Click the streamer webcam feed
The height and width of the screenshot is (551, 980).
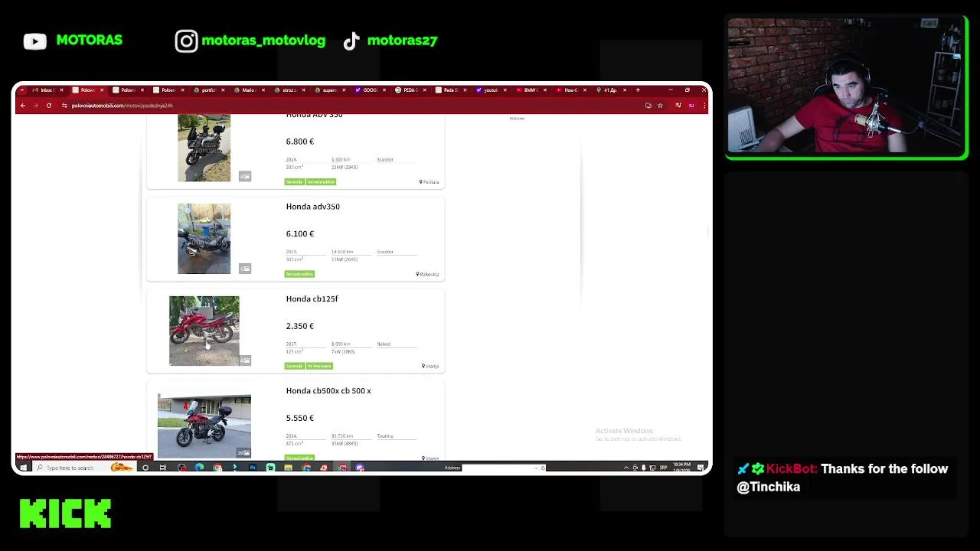[847, 86]
